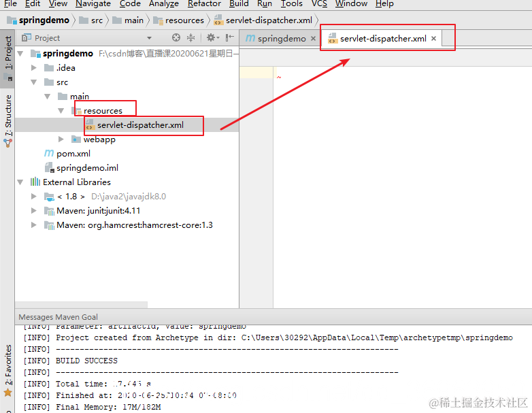Hide the Project tool window

(x=230, y=37)
